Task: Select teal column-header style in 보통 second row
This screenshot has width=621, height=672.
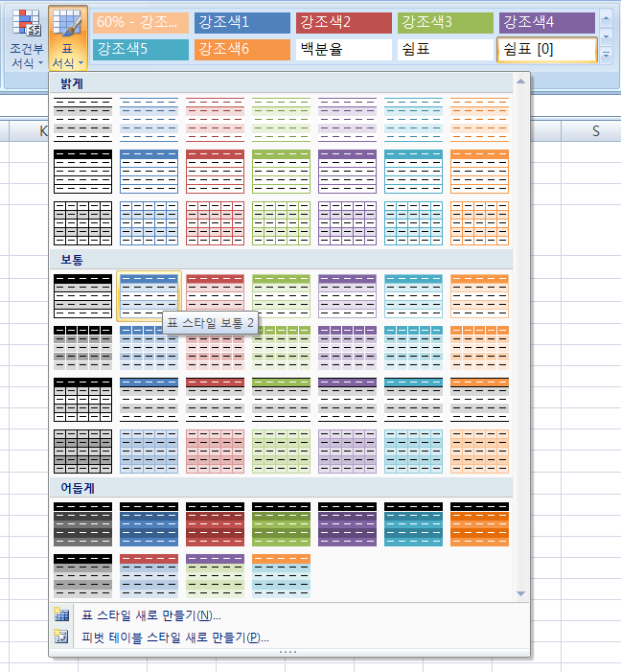Action: point(414,348)
